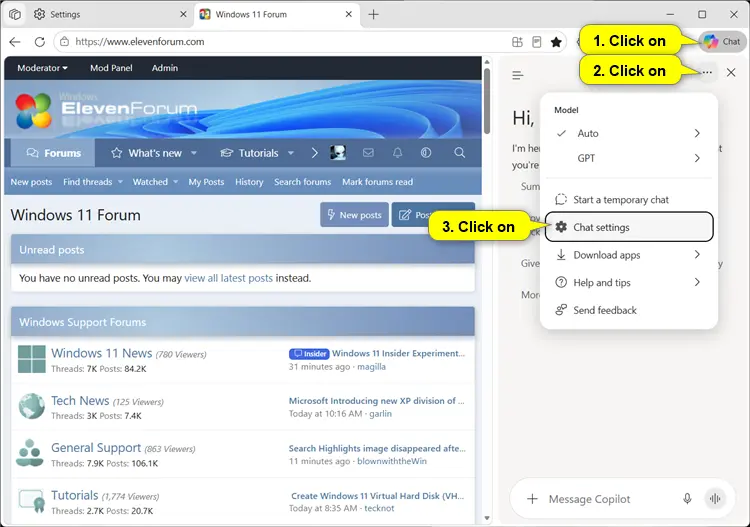This screenshot has height=527, width=750.
Task: Select the GPT model option
Action: point(629,158)
